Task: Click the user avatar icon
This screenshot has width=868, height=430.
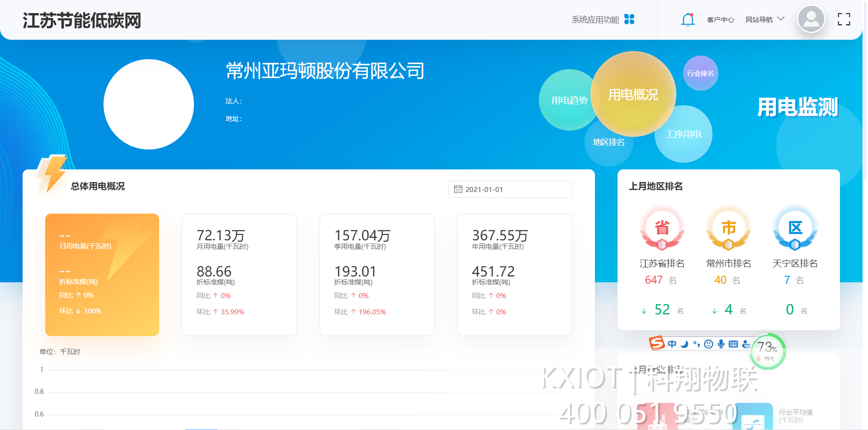Action: (x=811, y=19)
